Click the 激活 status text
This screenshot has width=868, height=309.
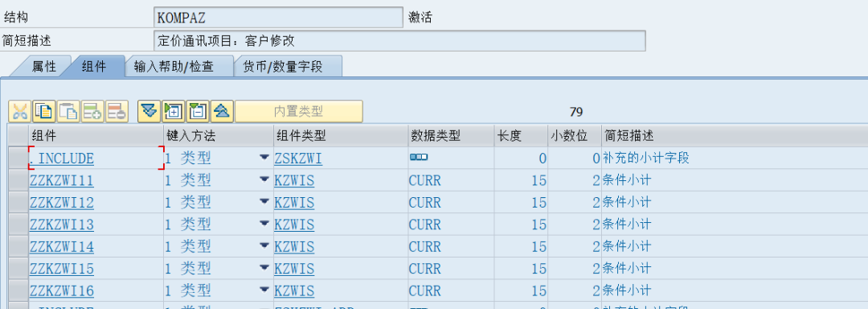click(x=420, y=17)
